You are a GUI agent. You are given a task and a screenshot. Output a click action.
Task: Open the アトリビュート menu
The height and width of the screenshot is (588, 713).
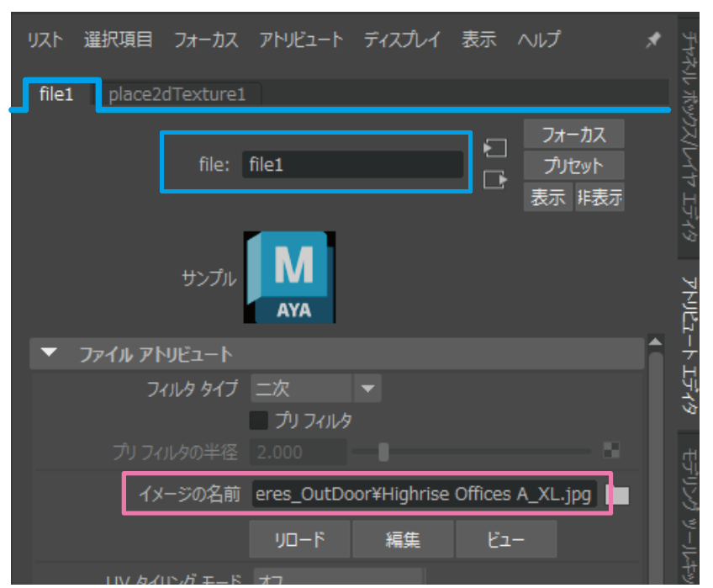click(301, 40)
